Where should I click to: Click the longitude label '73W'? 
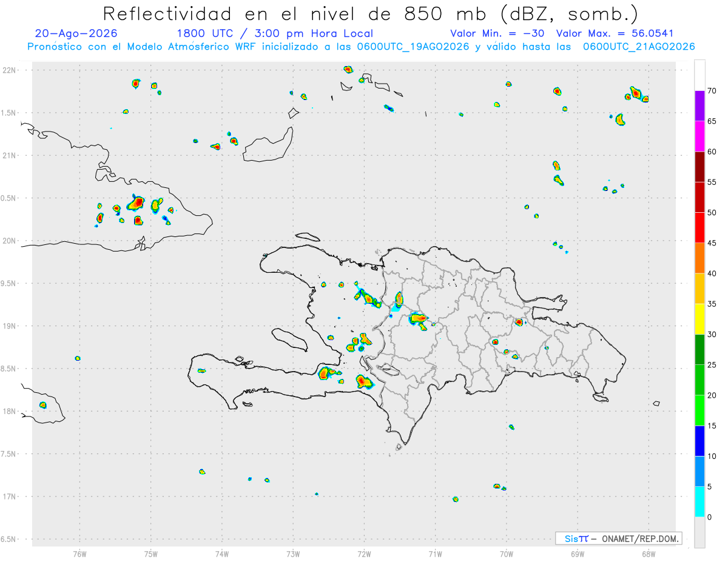point(293,554)
